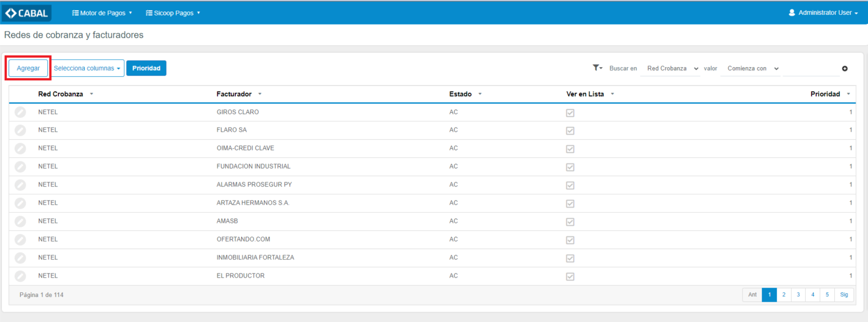Edit the EL PRODUCTOR row pencil icon
868x322 pixels.
[x=20, y=276]
